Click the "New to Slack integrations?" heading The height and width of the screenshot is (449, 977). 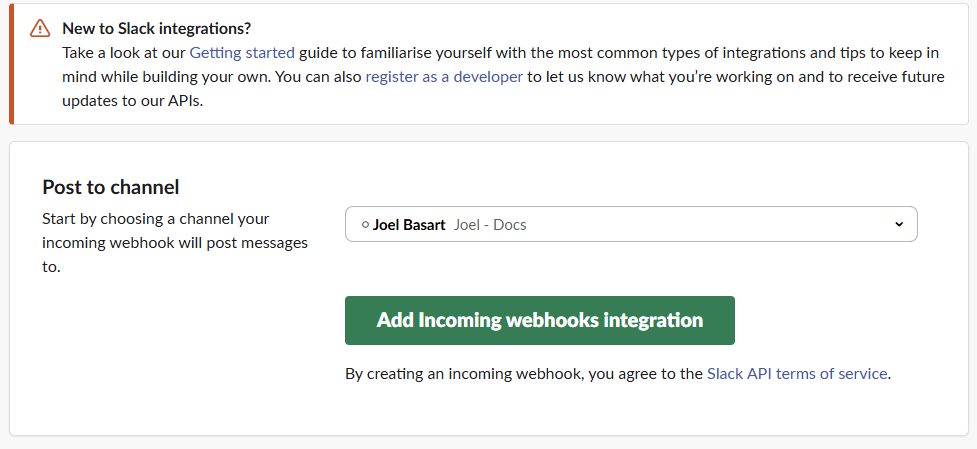(x=156, y=29)
